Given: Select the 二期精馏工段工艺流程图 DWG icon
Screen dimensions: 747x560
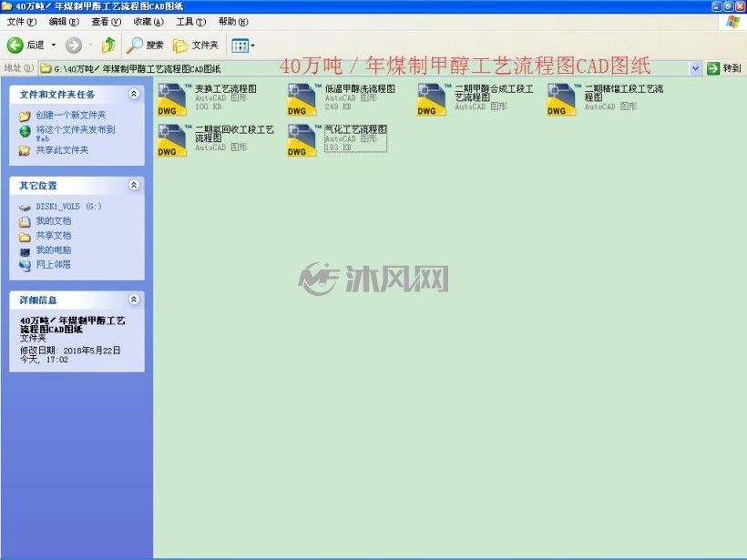Looking at the screenshot, I should coord(562,99).
